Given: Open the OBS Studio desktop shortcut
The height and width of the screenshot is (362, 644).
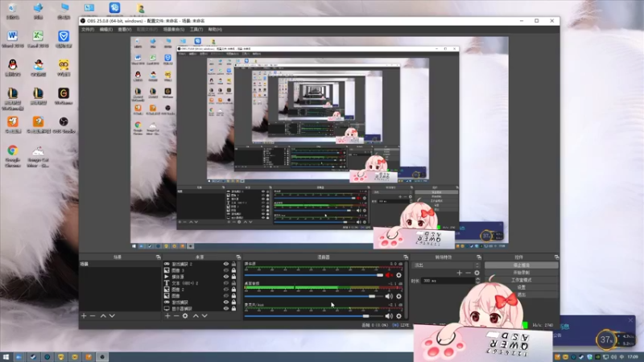Looking at the screenshot, I should coord(64,125).
